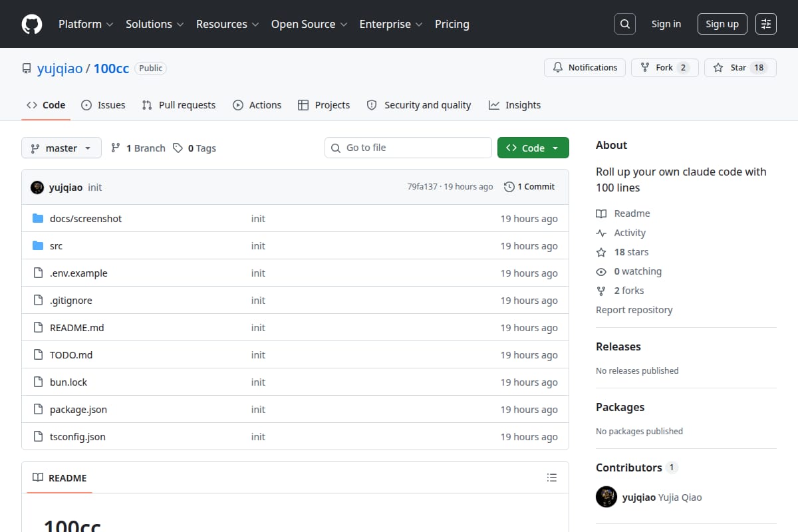Click yujqiao avatar under Contributors
798x532 pixels.
click(606, 497)
